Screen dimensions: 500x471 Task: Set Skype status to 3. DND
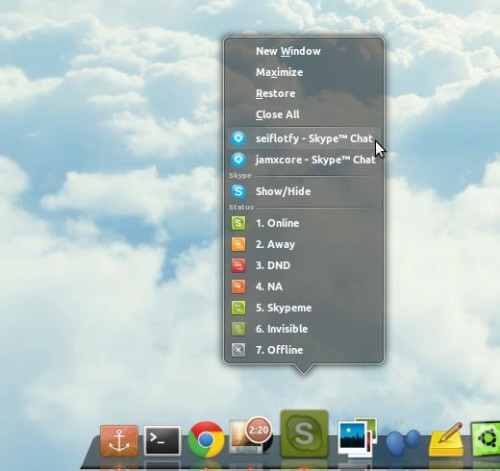click(x=303, y=265)
